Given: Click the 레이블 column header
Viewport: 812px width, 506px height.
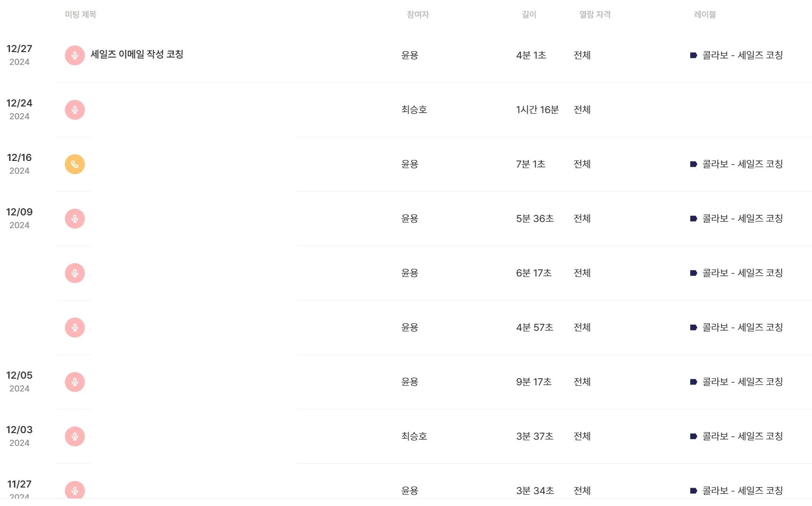Looking at the screenshot, I should pyautogui.click(x=705, y=15).
